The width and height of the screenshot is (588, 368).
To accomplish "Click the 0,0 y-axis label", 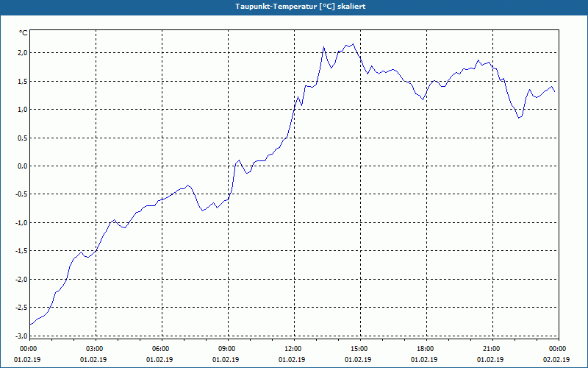I will (x=23, y=166).
